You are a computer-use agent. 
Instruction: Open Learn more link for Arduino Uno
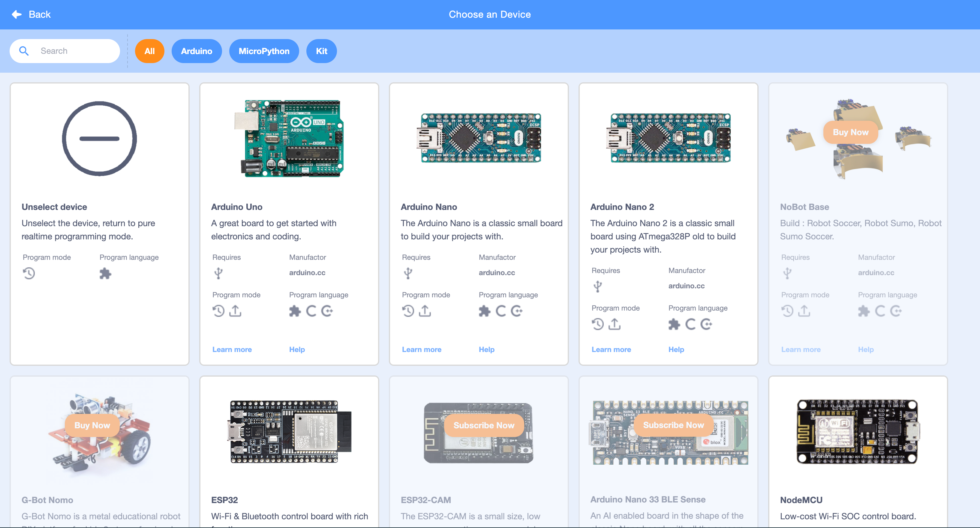point(232,350)
